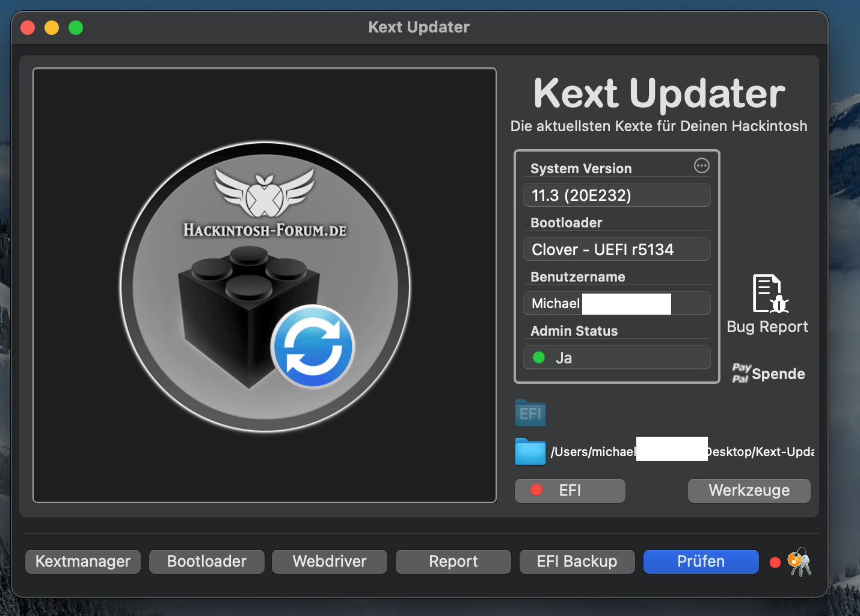Open the dark EFI folder icon
860x616 pixels.
coord(530,413)
